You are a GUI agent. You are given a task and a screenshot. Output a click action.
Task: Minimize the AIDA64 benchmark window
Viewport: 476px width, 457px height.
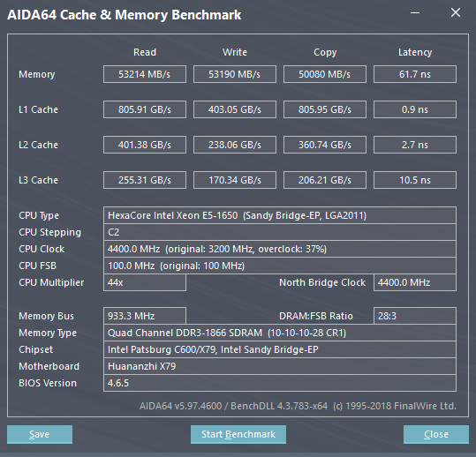click(415, 13)
